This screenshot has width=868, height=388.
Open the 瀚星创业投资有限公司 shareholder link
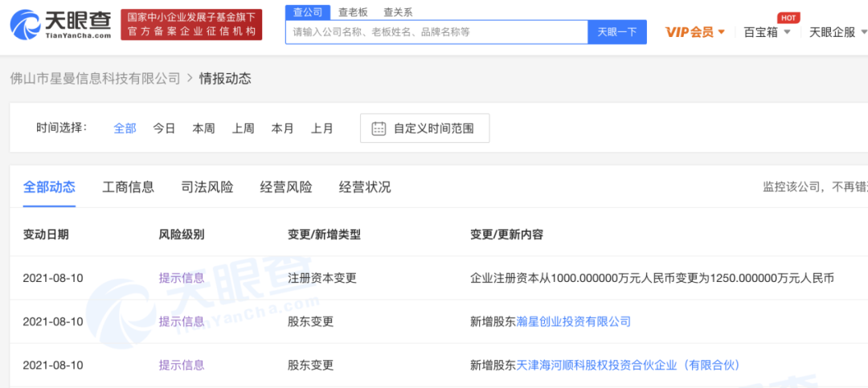coord(574,321)
